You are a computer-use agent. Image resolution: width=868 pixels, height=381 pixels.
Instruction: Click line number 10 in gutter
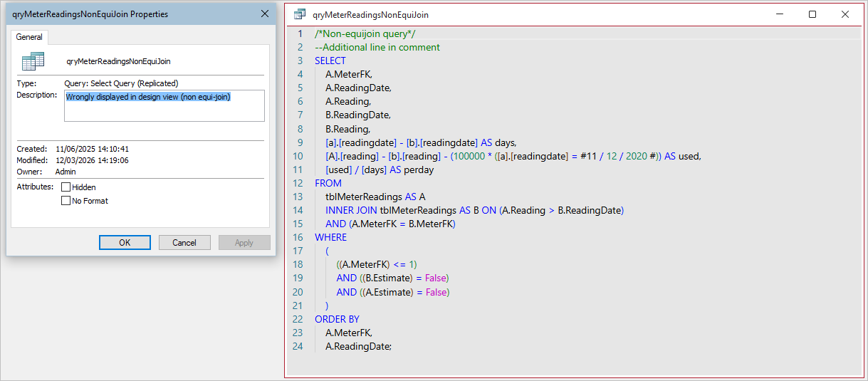(x=298, y=156)
